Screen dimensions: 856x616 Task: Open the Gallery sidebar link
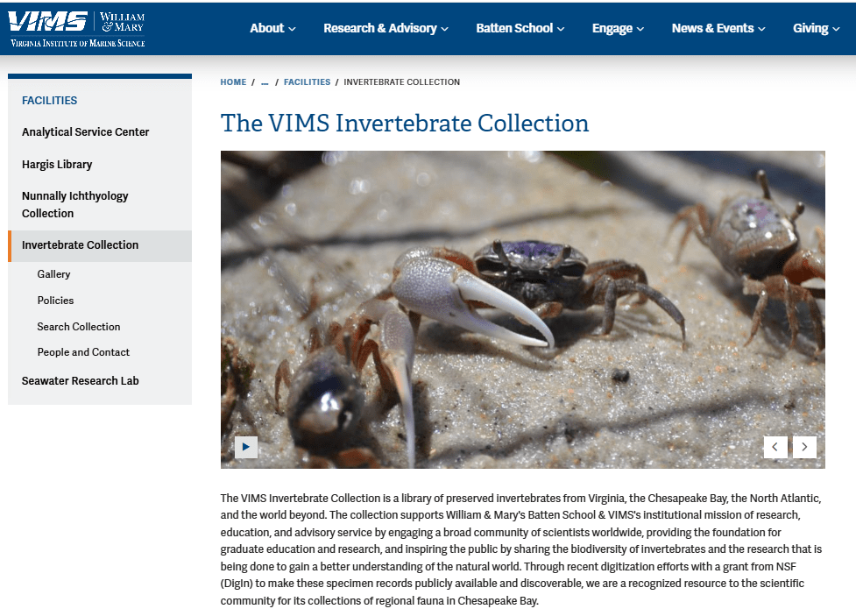pyautogui.click(x=53, y=273)
